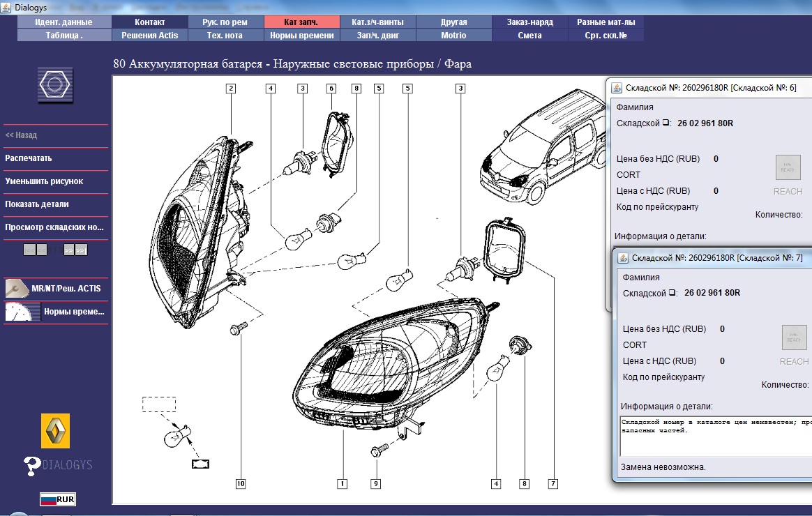This screenshot has width=812, height=516.
Task: Select callout number 9 in diagram
Action: (x=376, y=483)
